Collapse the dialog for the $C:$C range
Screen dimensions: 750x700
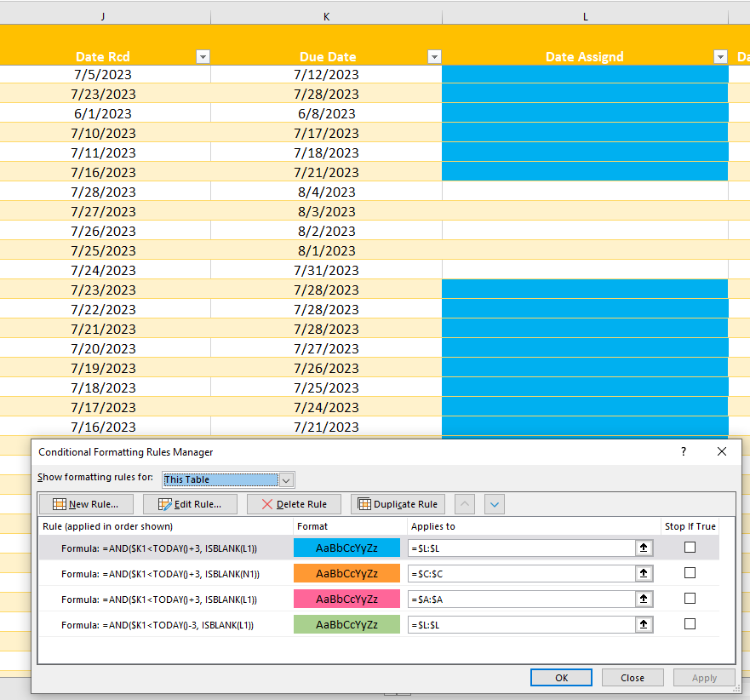pos(644,573)
